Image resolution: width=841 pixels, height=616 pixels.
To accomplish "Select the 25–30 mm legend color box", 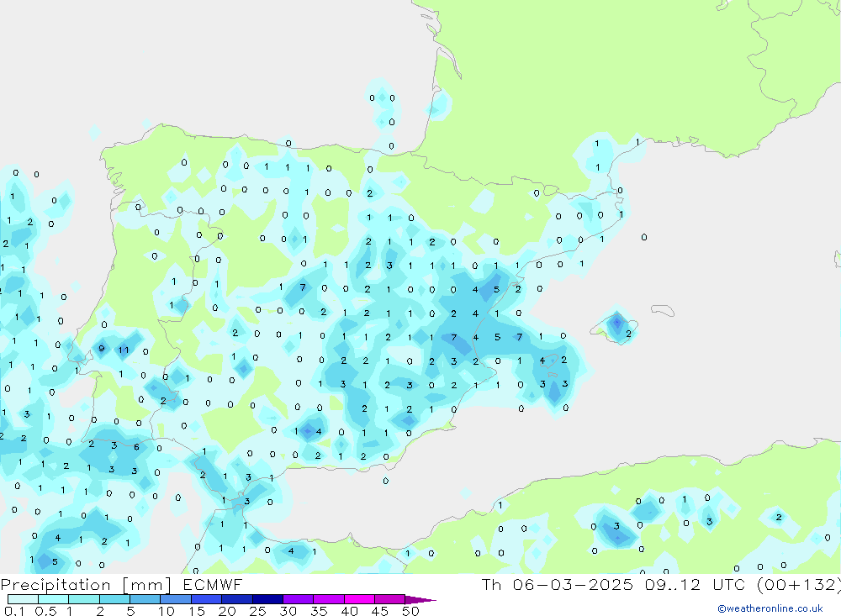I will pyautogui.click(x=267, y=599).
